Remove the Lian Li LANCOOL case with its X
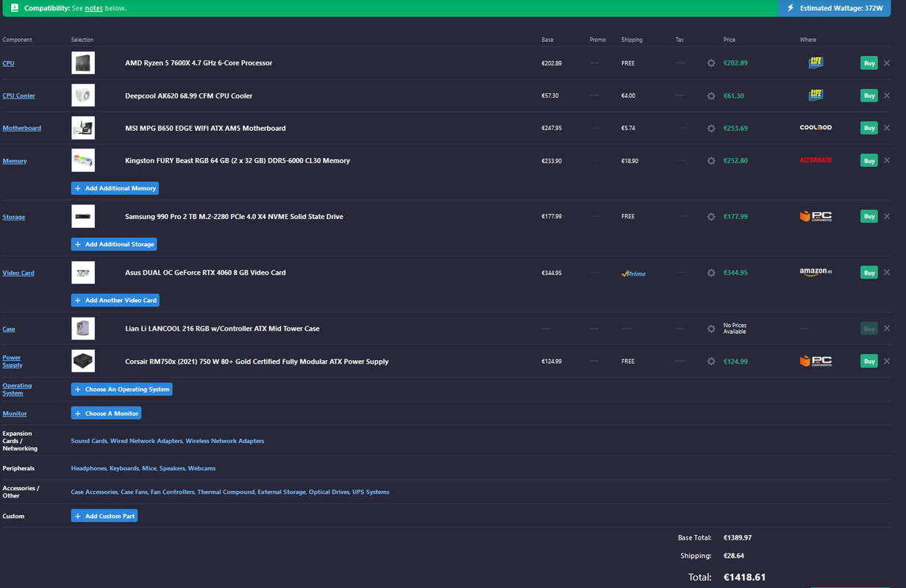The width and height of the screenshot is (906, 588). 887,329
